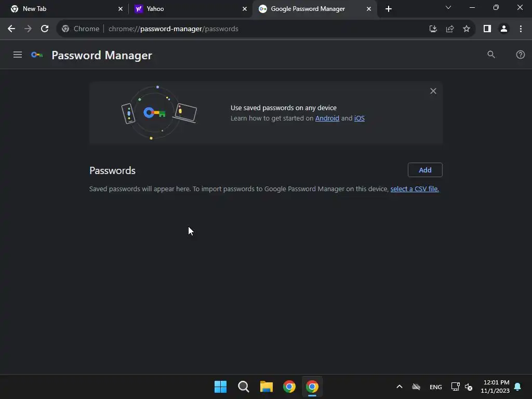This screenshot has height=399, width=532.
Task: Open network status tray icon
Action: coord(455,387)
